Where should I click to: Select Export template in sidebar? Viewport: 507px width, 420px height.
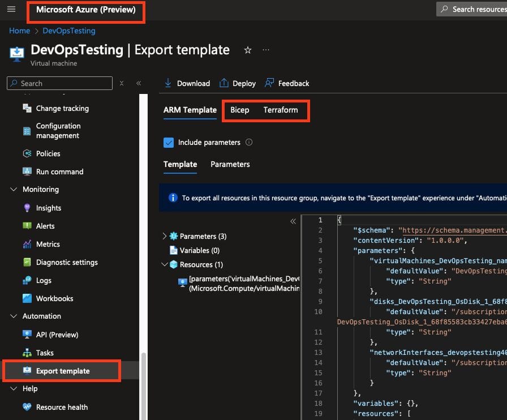[x=62, y=371]
